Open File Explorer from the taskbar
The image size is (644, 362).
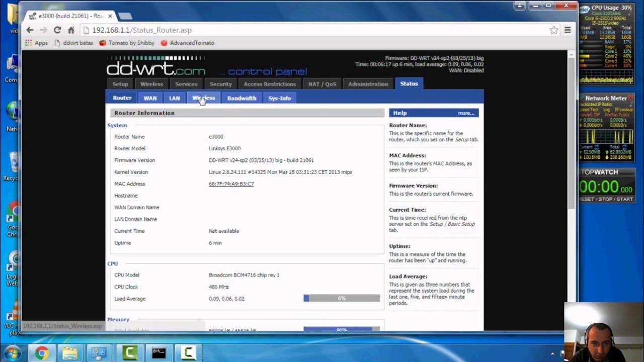(x=70, y=353)
